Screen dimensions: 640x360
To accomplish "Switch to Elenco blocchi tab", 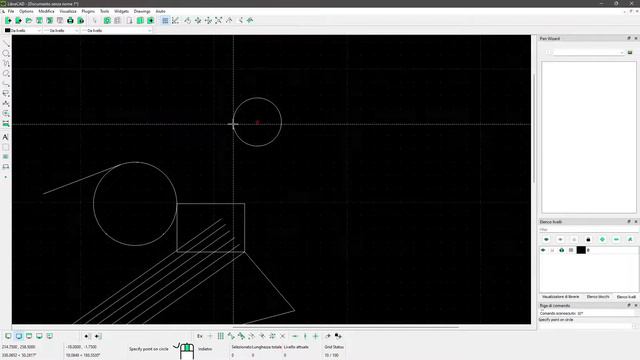I will 598,297.
